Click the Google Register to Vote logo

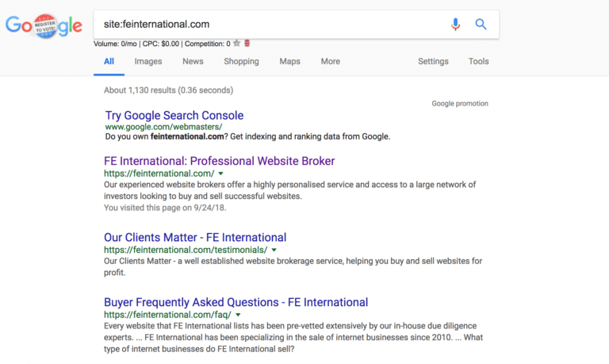point(44,25)
